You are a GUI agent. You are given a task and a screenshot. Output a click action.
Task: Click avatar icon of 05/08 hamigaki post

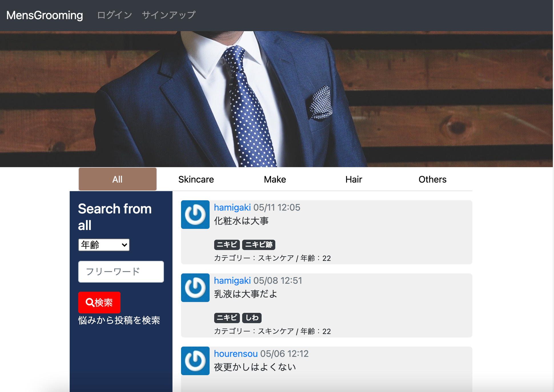click(195, 288)
